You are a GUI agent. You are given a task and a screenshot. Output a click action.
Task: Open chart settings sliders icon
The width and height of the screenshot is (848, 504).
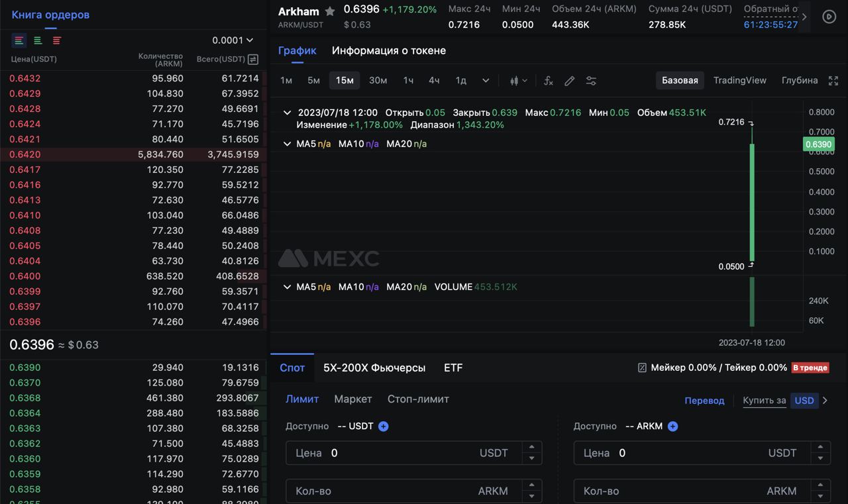pos(591,81)
